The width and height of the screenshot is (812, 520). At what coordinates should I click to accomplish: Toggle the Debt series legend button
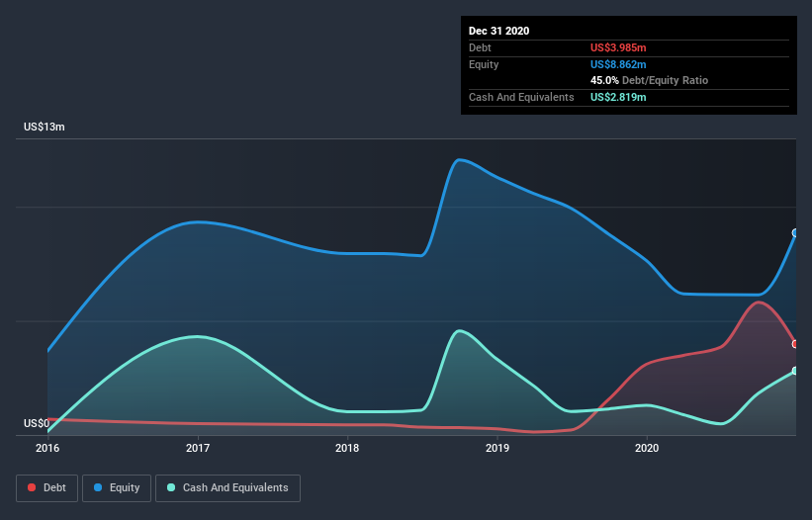46,488
